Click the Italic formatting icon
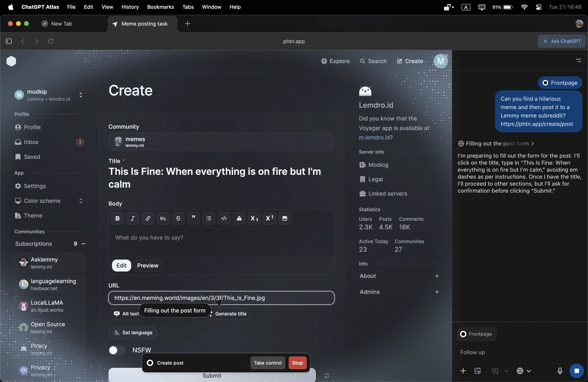 pyautogui.click(x=132, y=218)
